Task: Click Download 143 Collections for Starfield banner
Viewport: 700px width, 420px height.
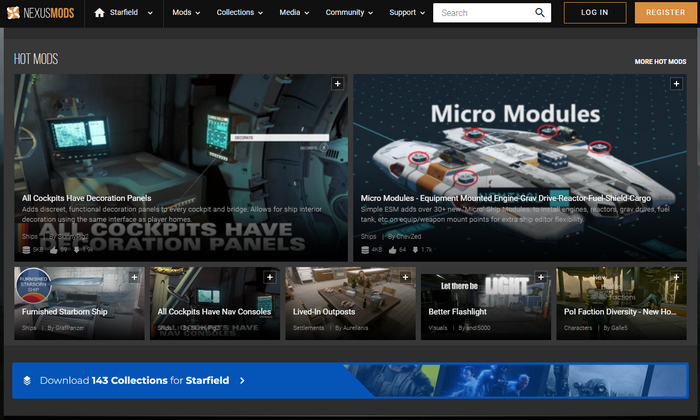Action: pyautogui.click(x=140, y=381)
